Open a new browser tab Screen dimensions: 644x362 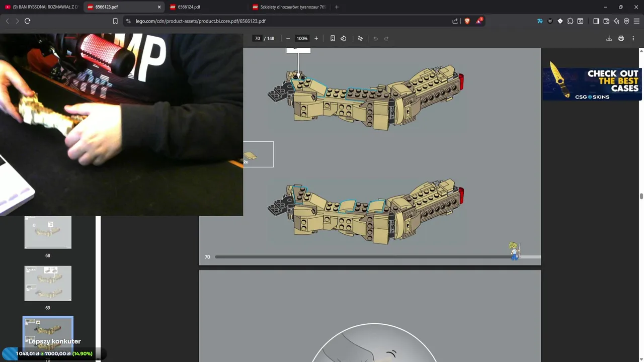click(x=337, y=7)
